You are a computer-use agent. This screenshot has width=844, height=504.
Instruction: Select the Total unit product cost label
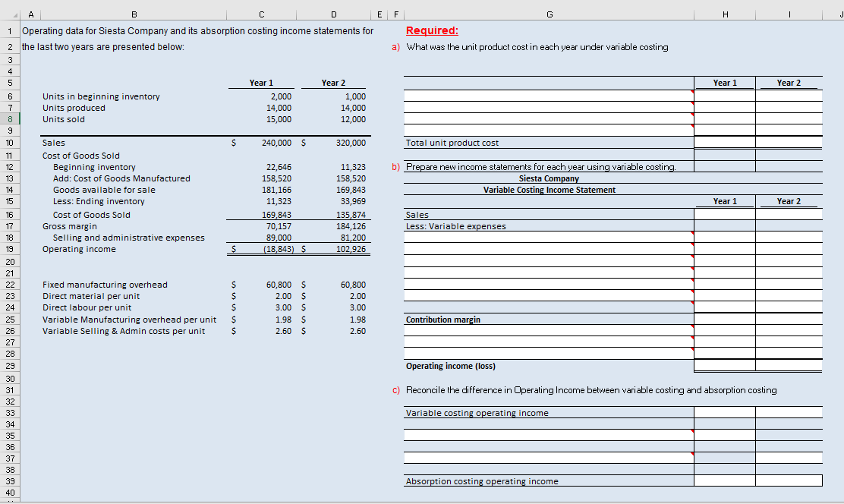pyautogui.click(x=448, y=143)
